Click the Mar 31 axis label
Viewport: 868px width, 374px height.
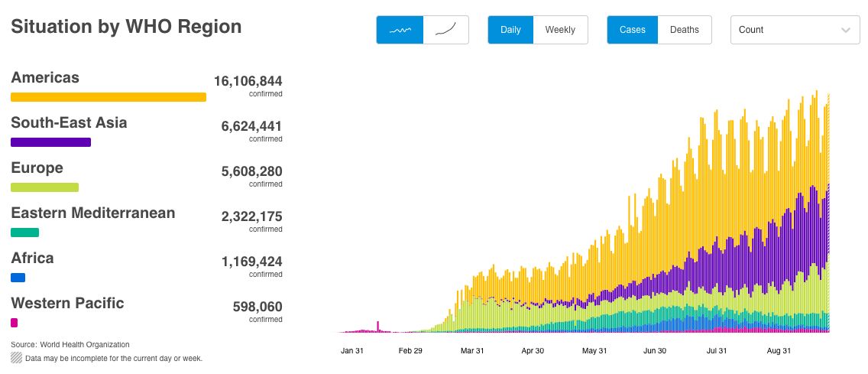coord(472,351)
